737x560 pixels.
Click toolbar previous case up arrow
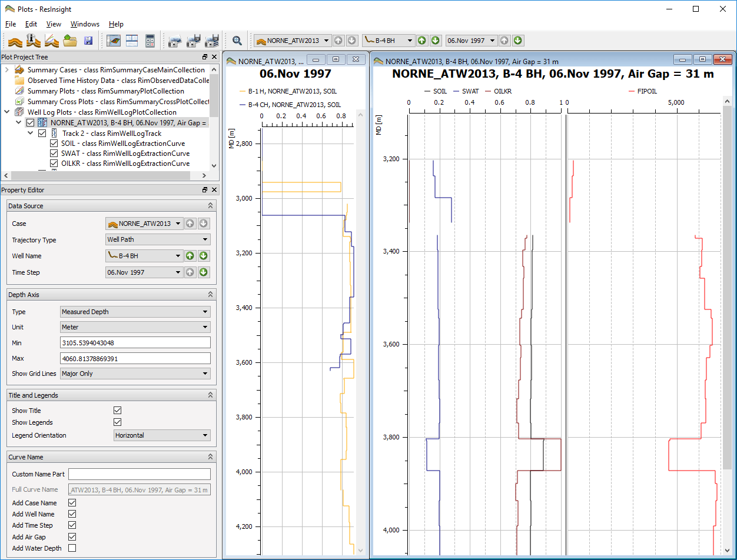(338, 41)
